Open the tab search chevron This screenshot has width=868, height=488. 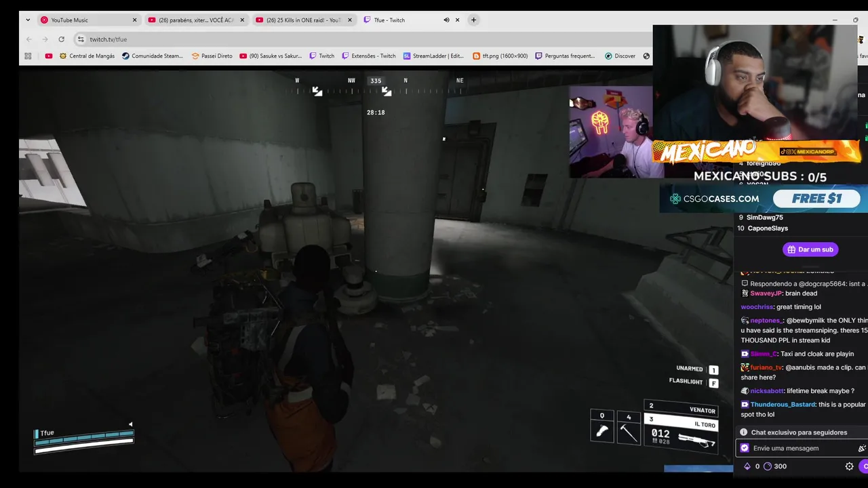coord(28,20)
